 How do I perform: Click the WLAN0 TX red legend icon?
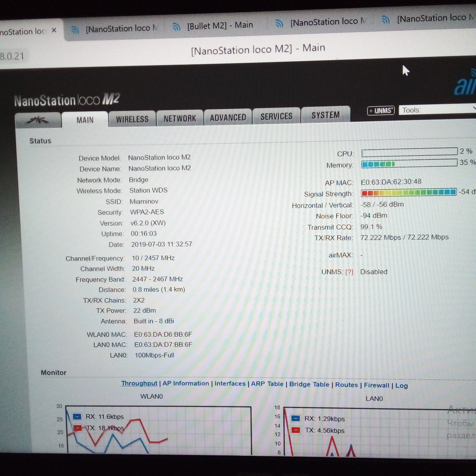(77, 428)
